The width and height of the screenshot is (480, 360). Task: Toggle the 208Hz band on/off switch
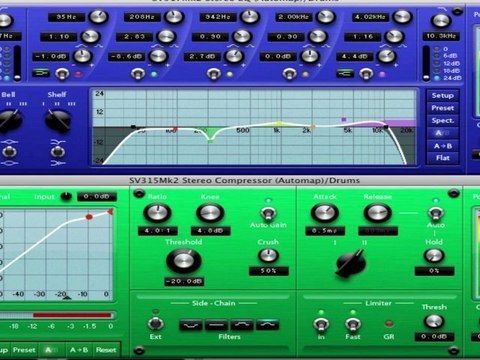click(x=138, y=73)
